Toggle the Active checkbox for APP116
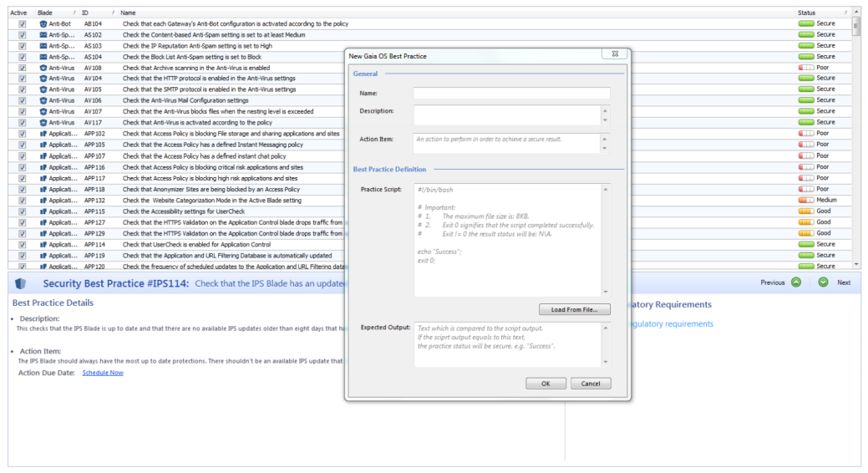 click(23, 167)
